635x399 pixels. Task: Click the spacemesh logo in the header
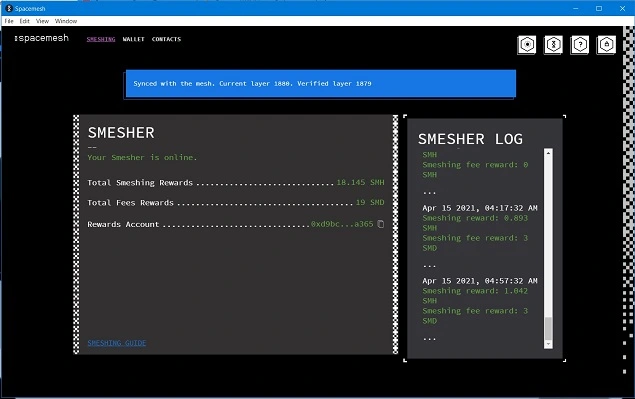pos(41,38)
